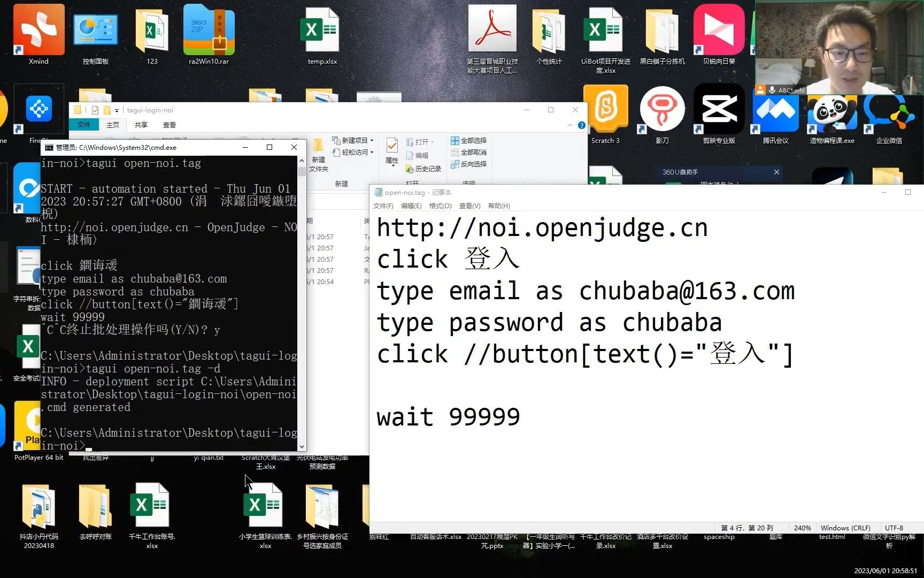This screenshot has height=578, width=924.
Task: Open the 文件 tab in Explorer ribbon
Action: coord(84,125)
